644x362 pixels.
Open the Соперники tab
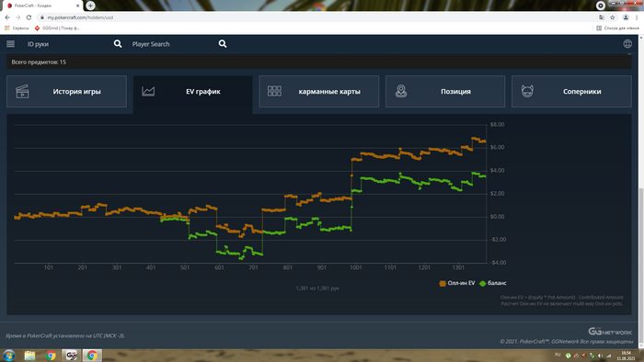(x=571, y=92)
